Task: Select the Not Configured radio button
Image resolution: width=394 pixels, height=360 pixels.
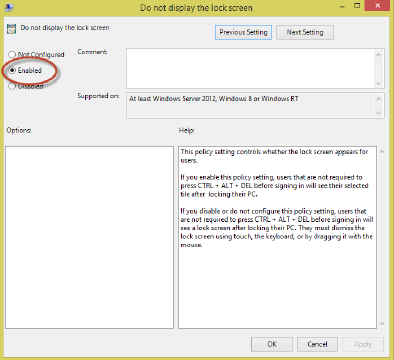Action: [12, 54]
